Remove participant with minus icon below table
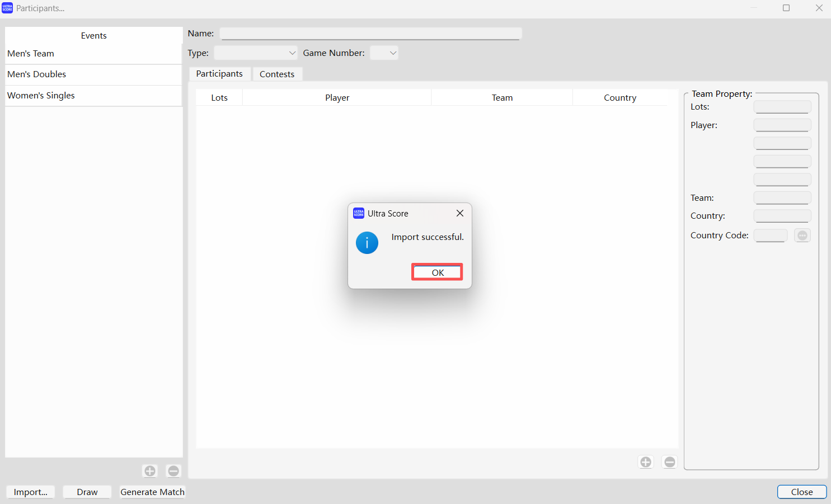This screenshot has width=831, height=504. click(669, 462)
